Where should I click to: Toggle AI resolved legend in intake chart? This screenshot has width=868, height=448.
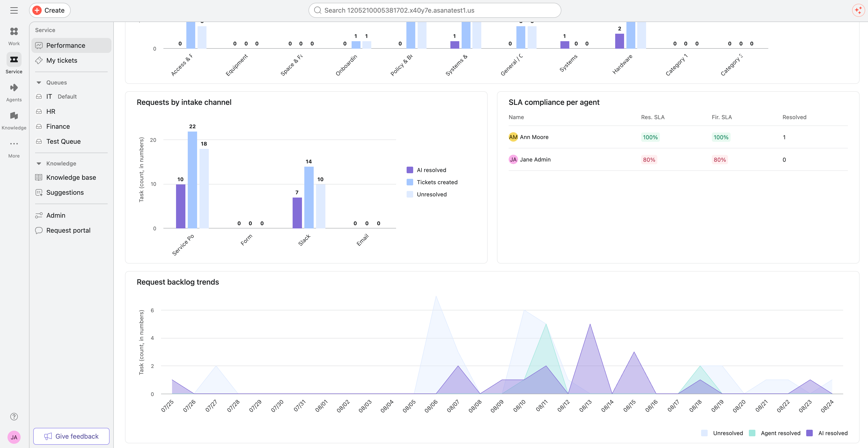coord(426,170)
